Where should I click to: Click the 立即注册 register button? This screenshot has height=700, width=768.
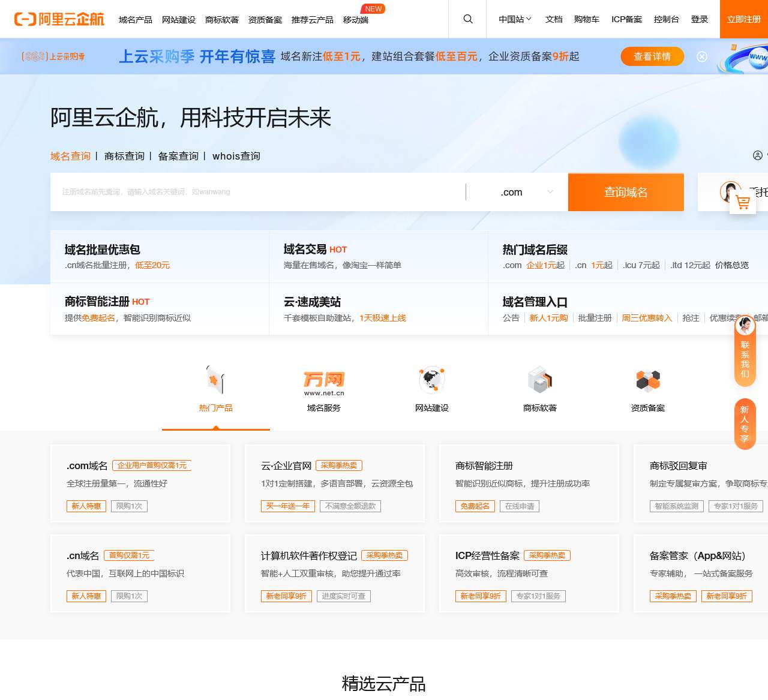pyautogui.click(x=744, y=19)
